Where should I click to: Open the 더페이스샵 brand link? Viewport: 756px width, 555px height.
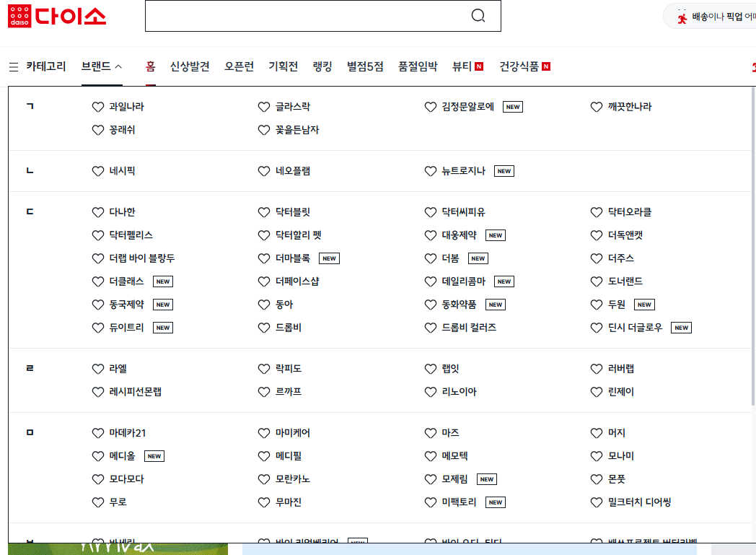tap(297, 281)
